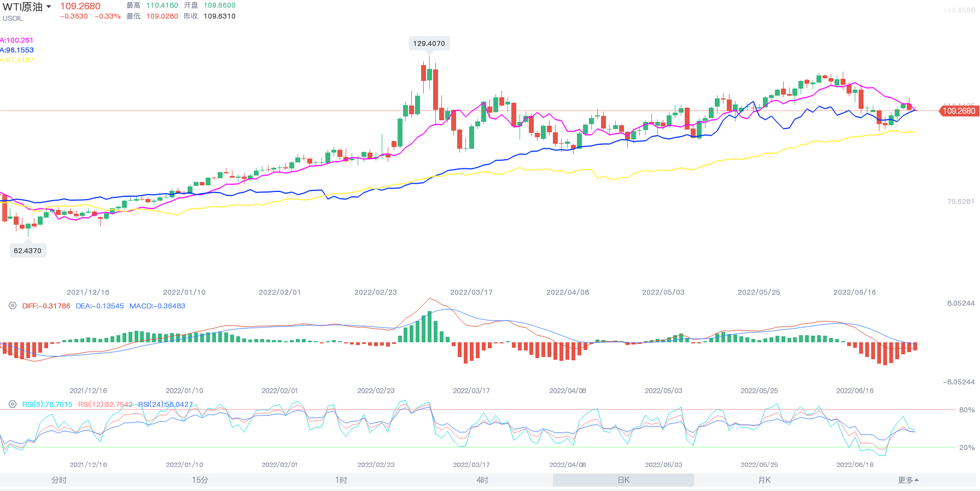Image resolution: width=980 pixels, height=491 pixels.
Task: Click the RSI(6) legend label
Action: pos(47,405)
